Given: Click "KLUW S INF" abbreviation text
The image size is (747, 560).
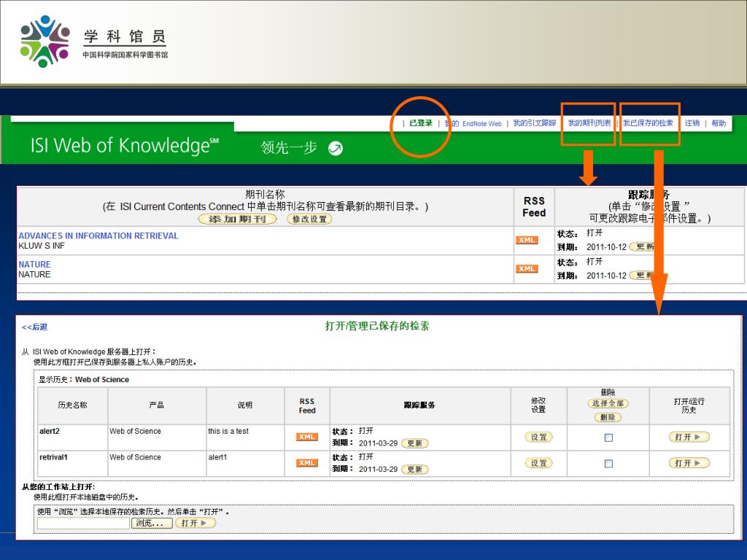Looking at the screenshot, I should (42, 246).
